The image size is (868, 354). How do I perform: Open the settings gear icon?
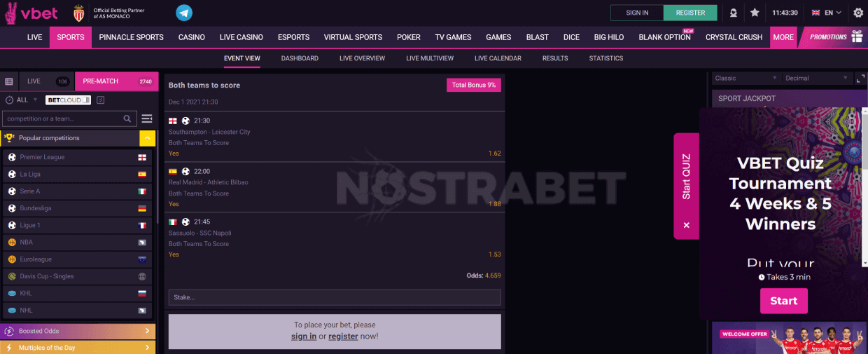858,13
